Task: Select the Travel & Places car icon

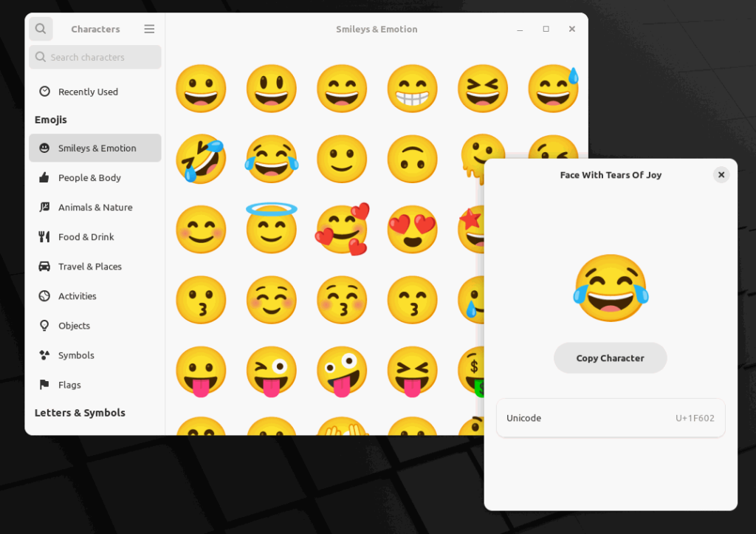Action: (x=45, y=266)
